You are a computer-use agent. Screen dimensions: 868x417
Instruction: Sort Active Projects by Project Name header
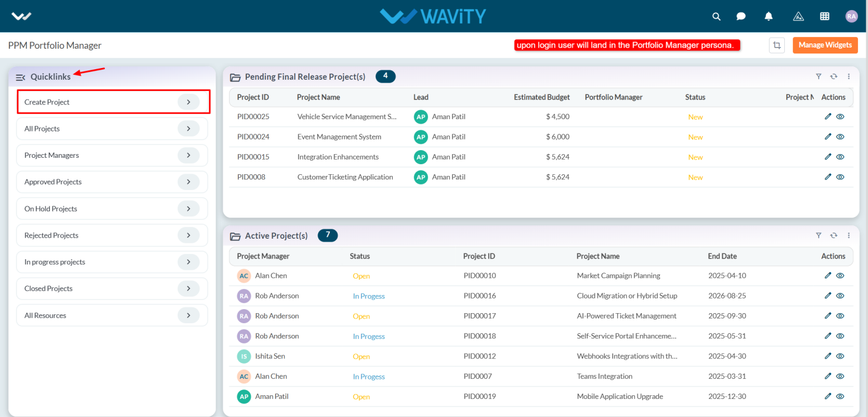click(x=598, y=256)
